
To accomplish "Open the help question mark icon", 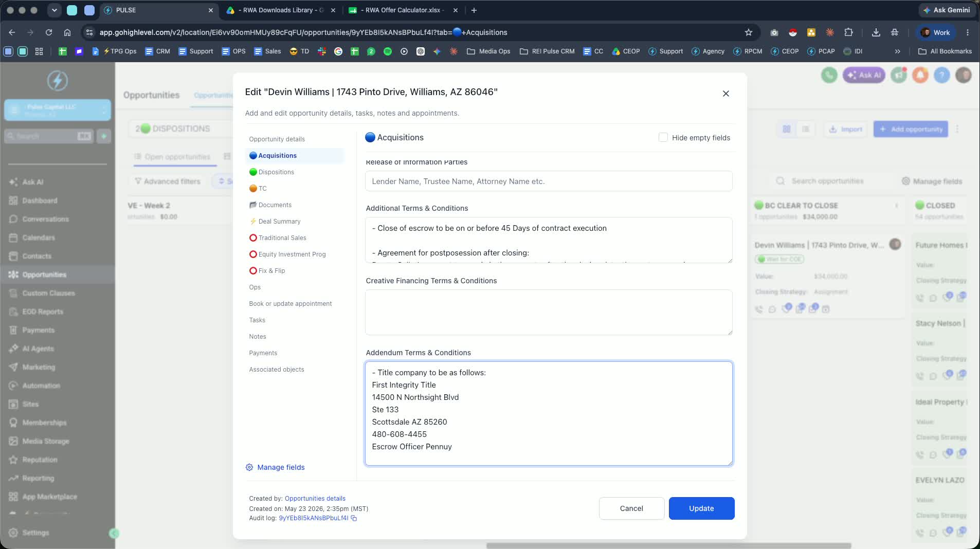I will [x=941, y=75].
